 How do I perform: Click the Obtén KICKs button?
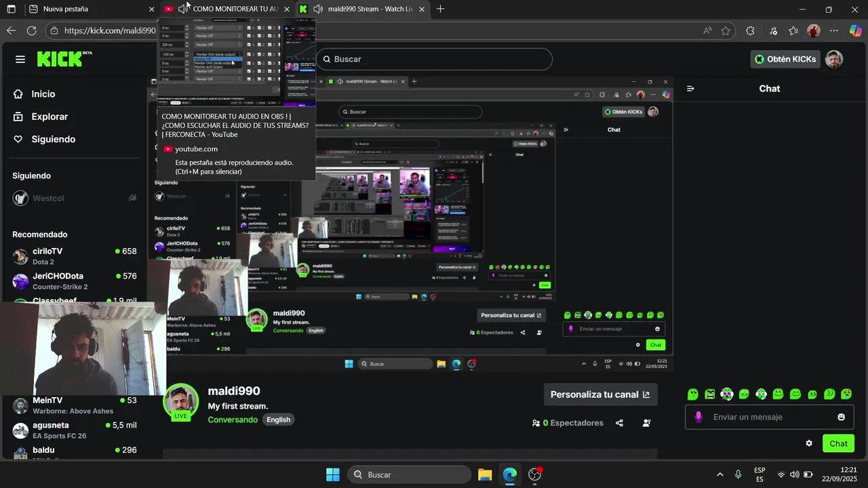point(786,59)
